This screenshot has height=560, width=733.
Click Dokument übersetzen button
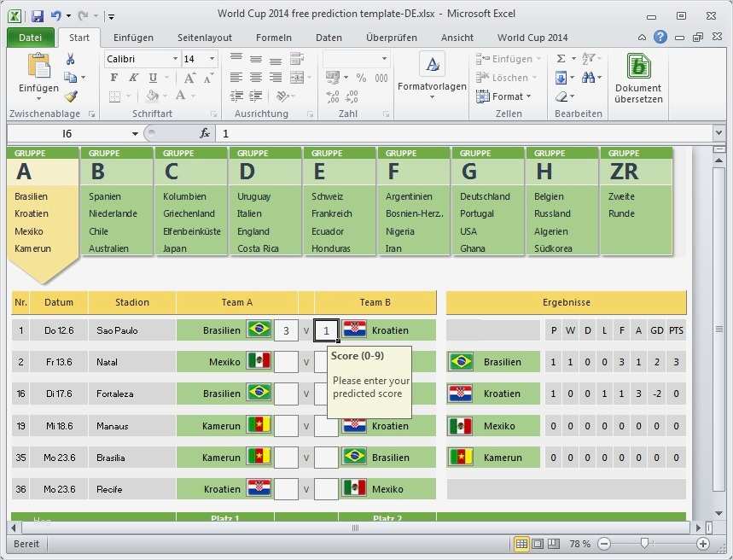coord(638,79)
